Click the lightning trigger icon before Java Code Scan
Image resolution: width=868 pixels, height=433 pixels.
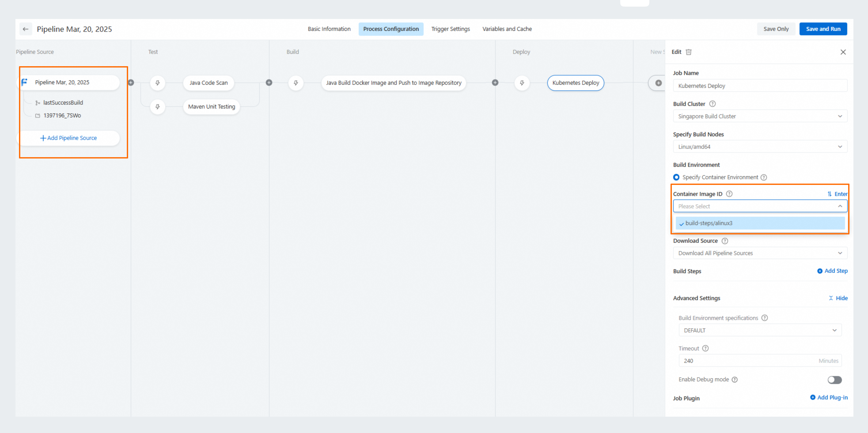(157, 83)
